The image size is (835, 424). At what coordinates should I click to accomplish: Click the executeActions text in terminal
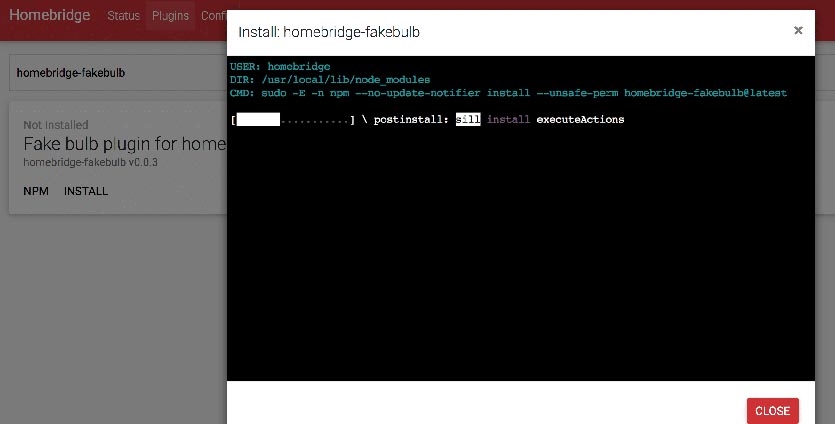(x=580, y=120)
